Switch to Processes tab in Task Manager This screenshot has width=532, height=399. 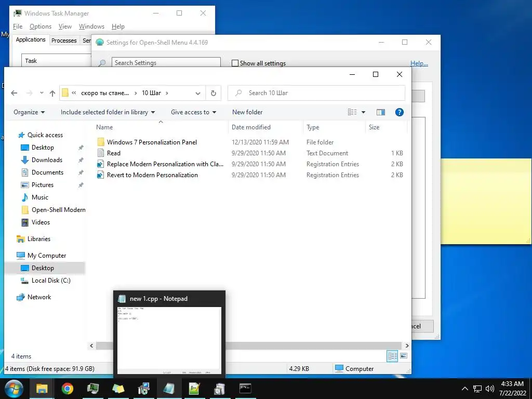[64, 41]
